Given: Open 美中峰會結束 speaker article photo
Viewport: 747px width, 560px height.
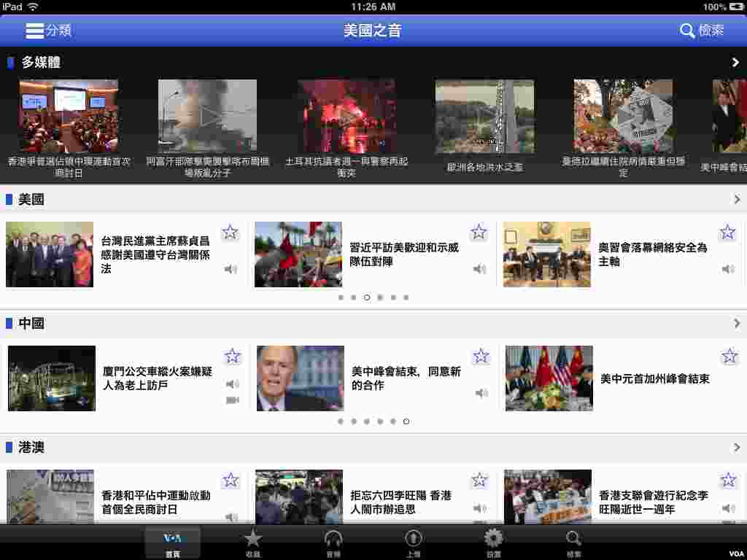Looking at the screenshot, I should pos(300,378).
